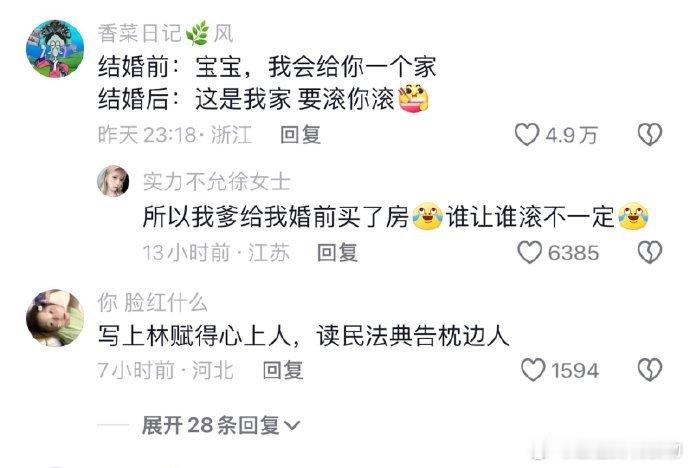The image size is (690, 468).
Task: Open 香菜日记's profile avatar
Action: click(55, 49)
